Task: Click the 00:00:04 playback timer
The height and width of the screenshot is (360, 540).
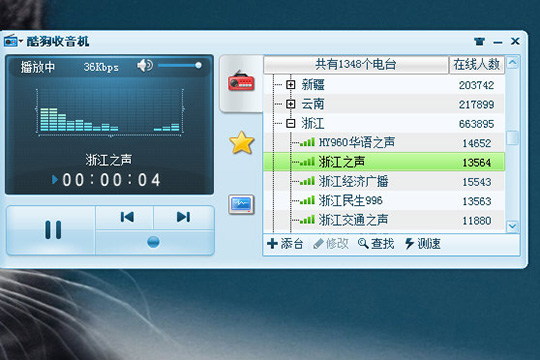Action: point(111,180)
